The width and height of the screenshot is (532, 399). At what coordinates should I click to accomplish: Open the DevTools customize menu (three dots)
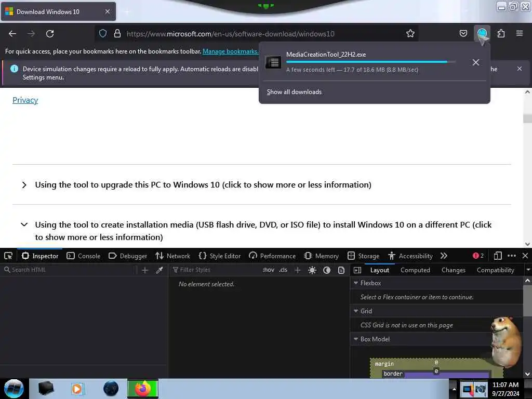pos(512,256)
